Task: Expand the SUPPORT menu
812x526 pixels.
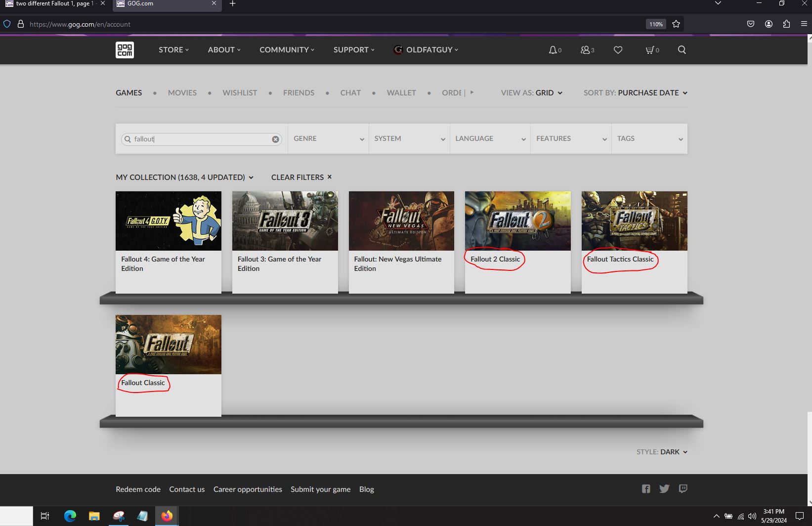Action: click(x=354, y=50)
